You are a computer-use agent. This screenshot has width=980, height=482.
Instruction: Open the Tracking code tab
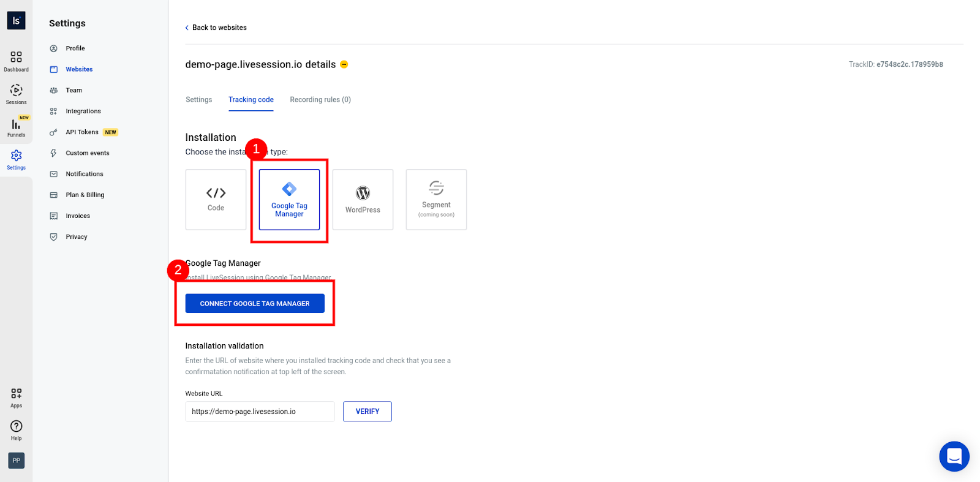coord(251,99)
